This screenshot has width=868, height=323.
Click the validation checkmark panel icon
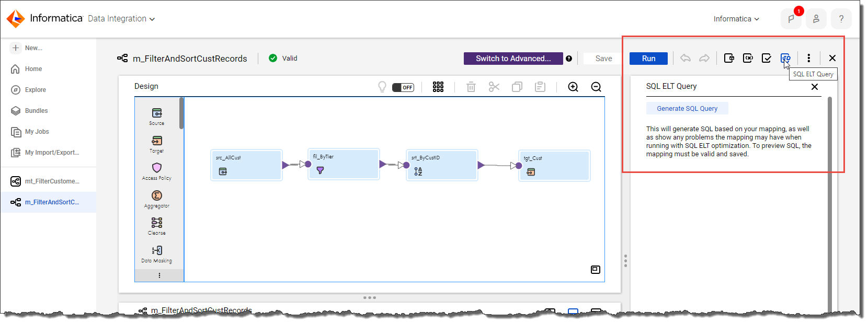click(767, 58)
